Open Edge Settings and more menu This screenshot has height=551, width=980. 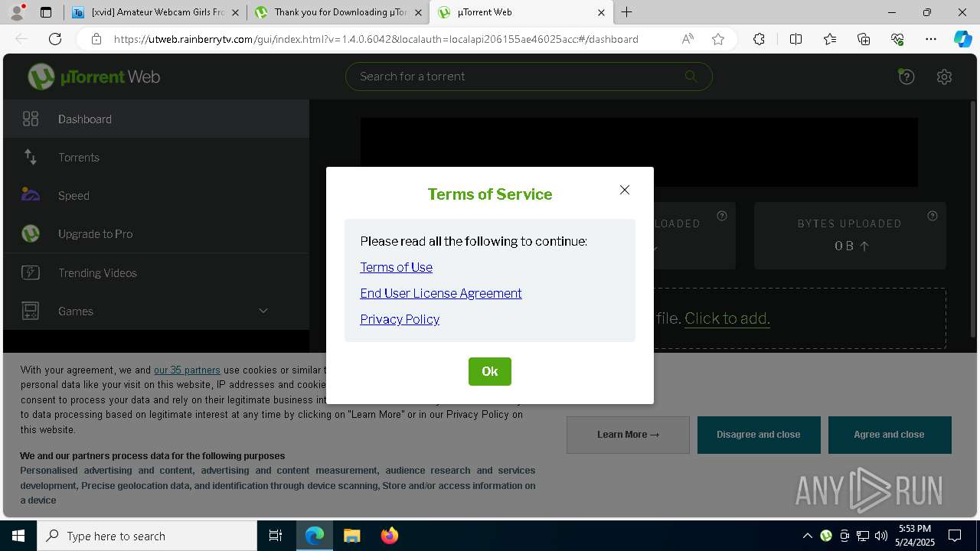point(931,39)
